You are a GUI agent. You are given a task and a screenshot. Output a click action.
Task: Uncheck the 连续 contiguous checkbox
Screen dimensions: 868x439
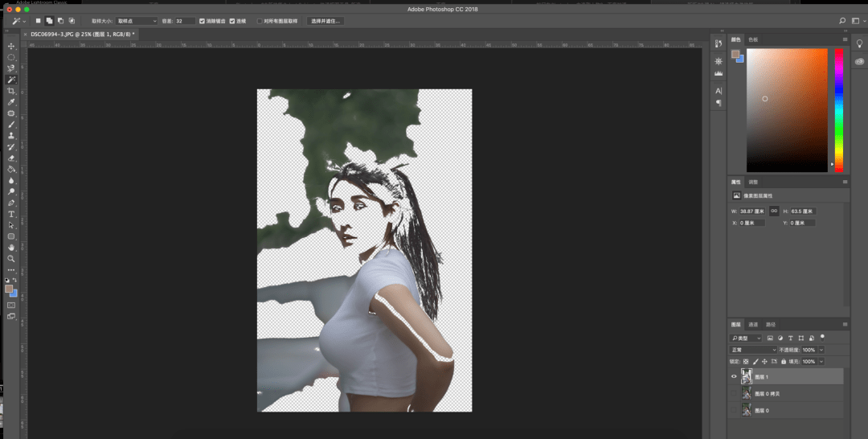coord(233,20)
